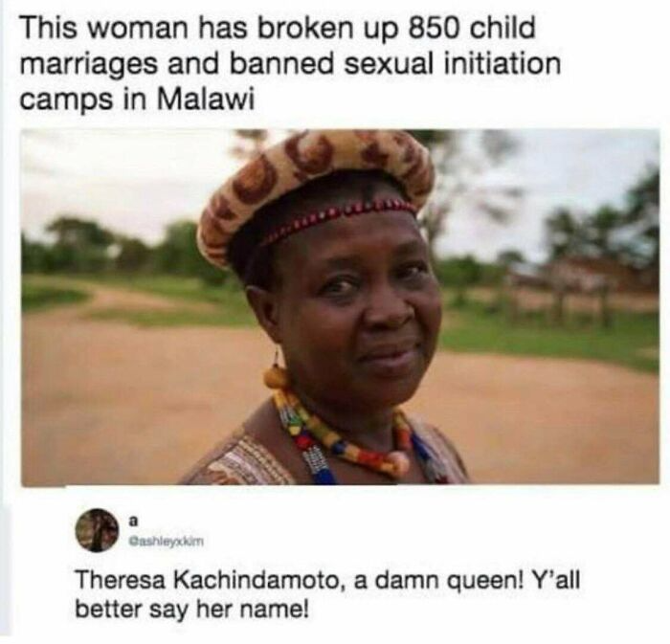
Task: Click the red beaded headband
Action: (x=338, y=218)
